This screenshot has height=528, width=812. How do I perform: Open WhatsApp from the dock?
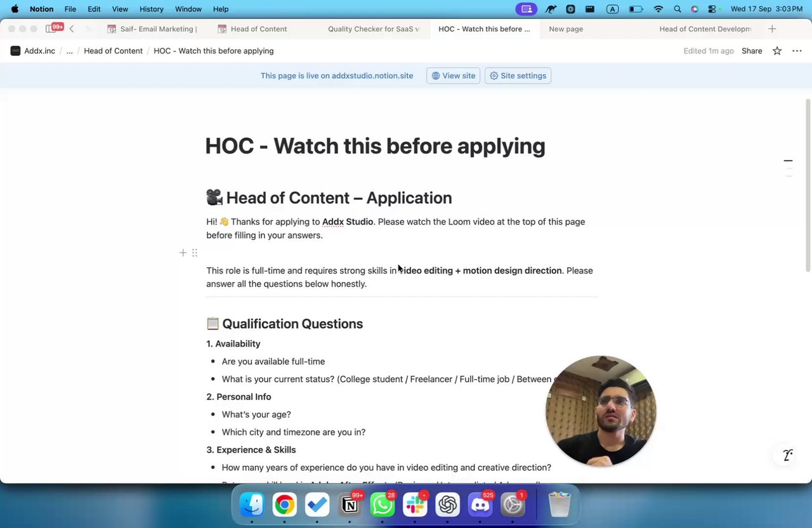click(x=383, y=505)
